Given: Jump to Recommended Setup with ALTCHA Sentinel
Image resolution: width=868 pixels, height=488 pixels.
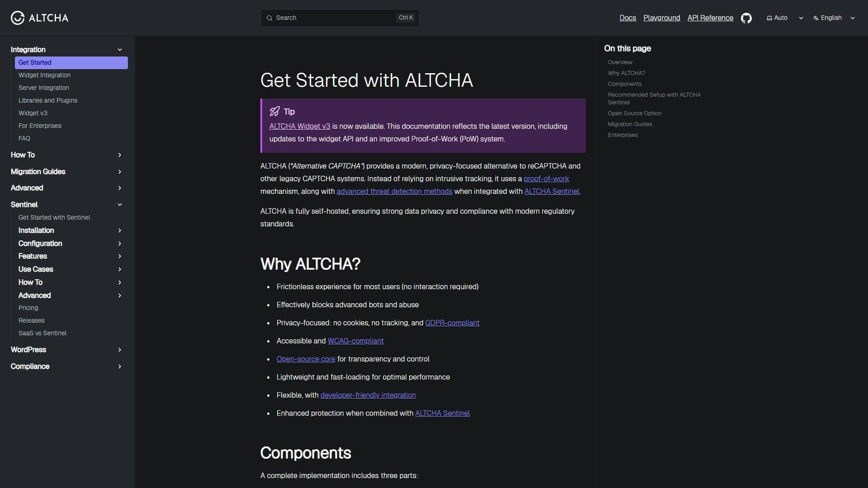Looking at the screenshot, I should (654, 99).
